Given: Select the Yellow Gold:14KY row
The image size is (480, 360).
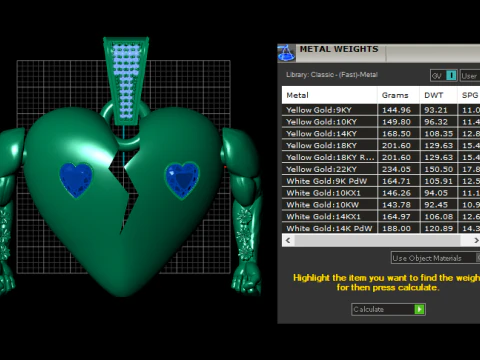Looking at the screenshot, I should pyautogui.click(x=381, y=134).
